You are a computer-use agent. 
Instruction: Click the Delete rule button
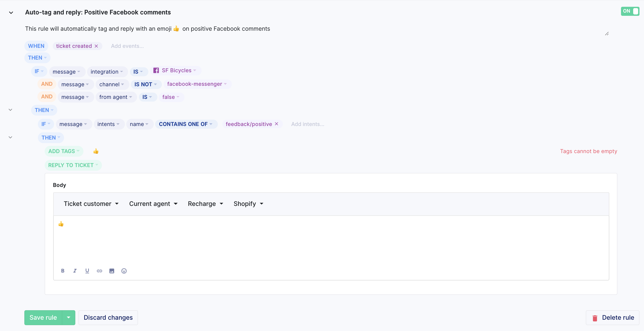(613, 318)
